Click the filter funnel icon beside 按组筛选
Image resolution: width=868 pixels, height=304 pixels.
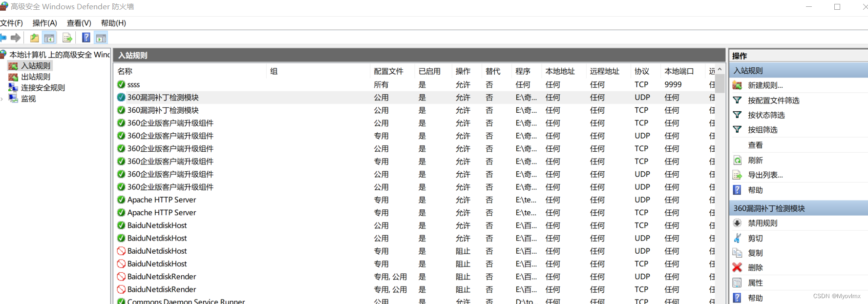coord(738,129)
